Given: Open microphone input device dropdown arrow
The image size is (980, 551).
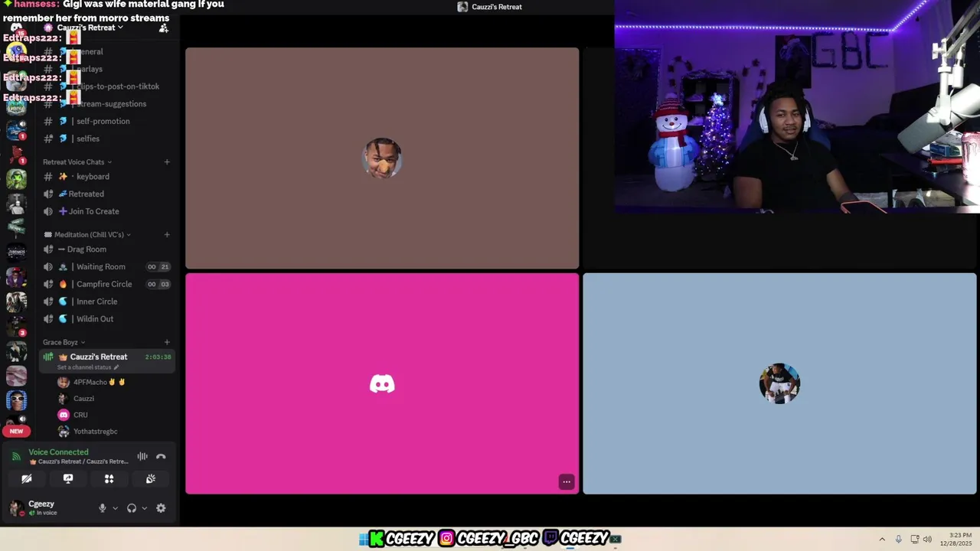Looking at the screenshot, I should coord(116,508).
